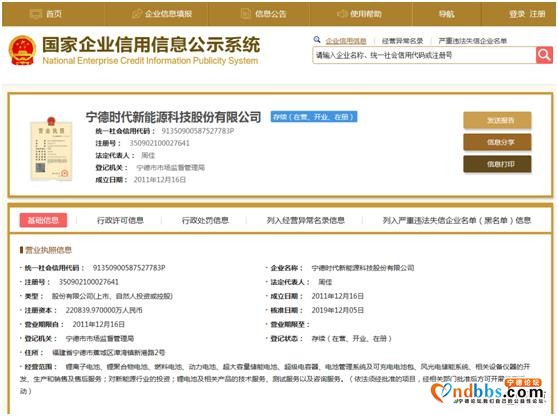The width and height of the screenshot is (558, 416).
Task: Open 信息公告 in the top bar
Action: [x=271, y=14]
